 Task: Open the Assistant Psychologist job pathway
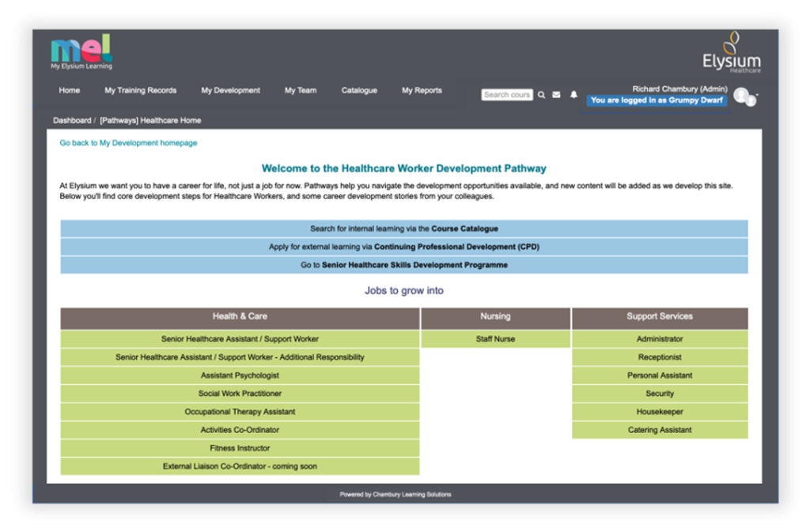pyautogui.click(x=240, y=375)
